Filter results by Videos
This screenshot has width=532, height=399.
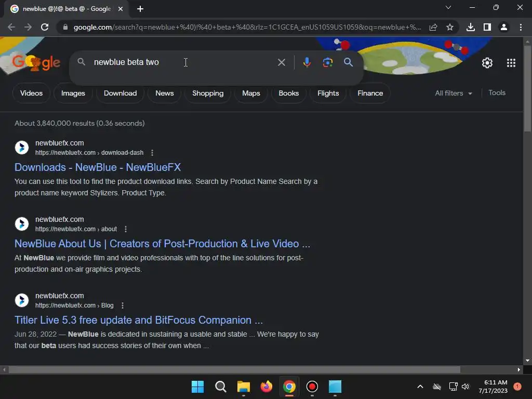[x=31, y=94]
